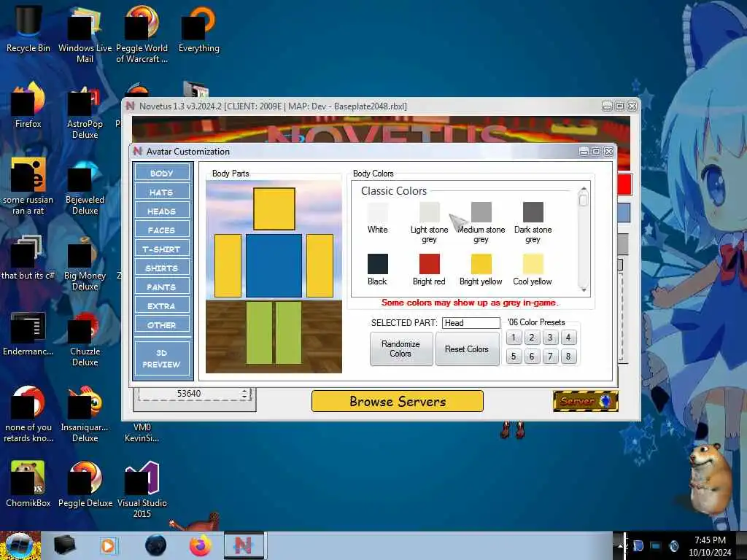Click the Server button in Novetus launcher

586,402
